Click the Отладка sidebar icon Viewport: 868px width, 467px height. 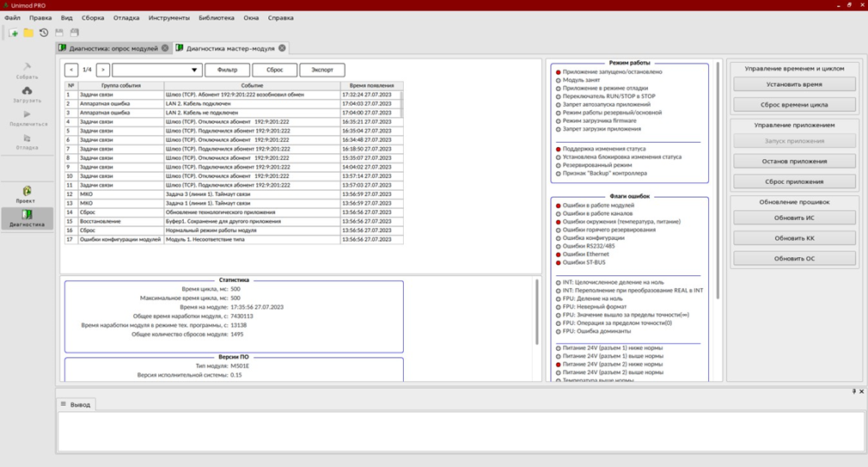pos(27,142)
